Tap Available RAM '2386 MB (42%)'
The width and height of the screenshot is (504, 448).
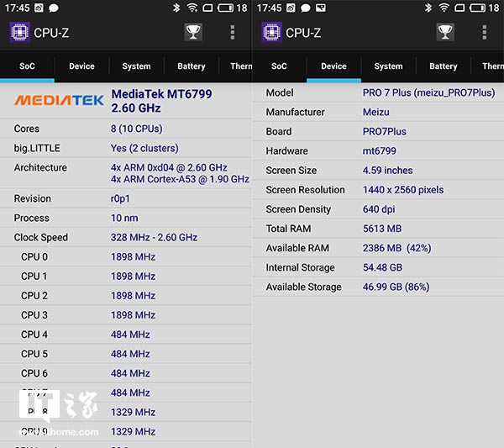pyautogui.click(x=397, y=248)
